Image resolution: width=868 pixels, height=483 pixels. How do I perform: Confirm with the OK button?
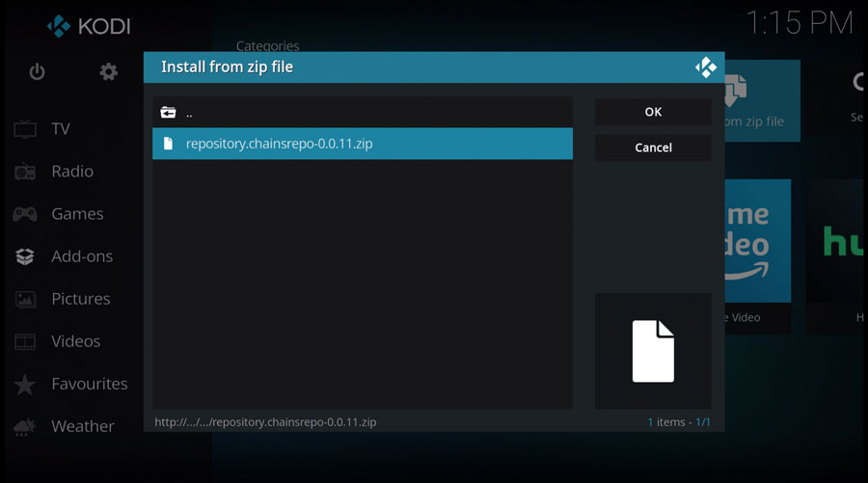[x=653, y=112]
